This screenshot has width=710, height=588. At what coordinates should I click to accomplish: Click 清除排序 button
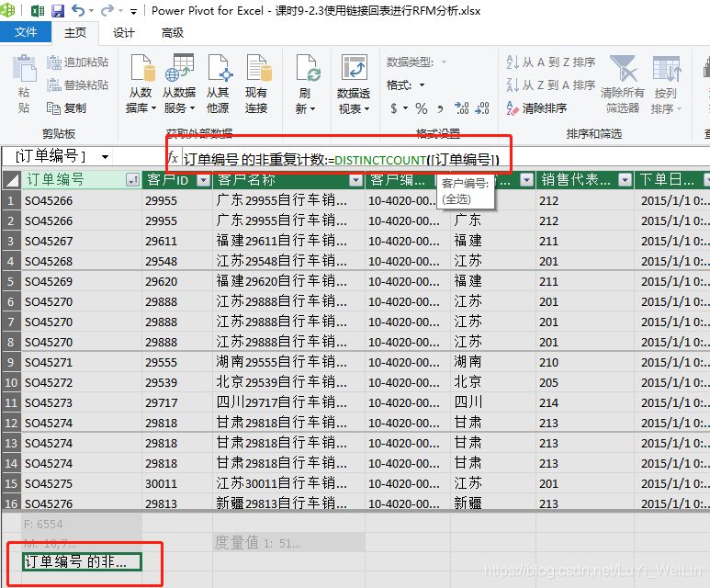point(536,107)
